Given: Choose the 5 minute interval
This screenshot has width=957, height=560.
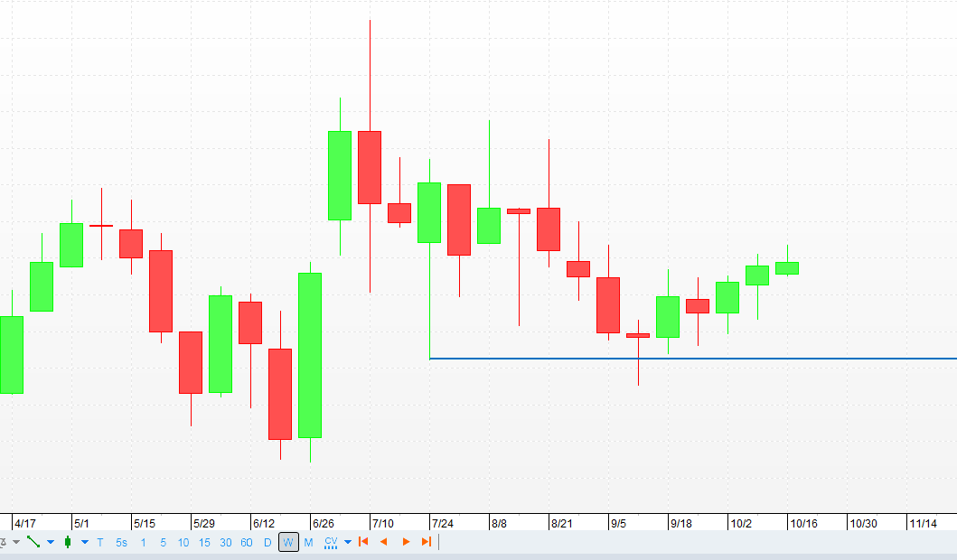Looking at the screenshot, I should coord(163,542).
